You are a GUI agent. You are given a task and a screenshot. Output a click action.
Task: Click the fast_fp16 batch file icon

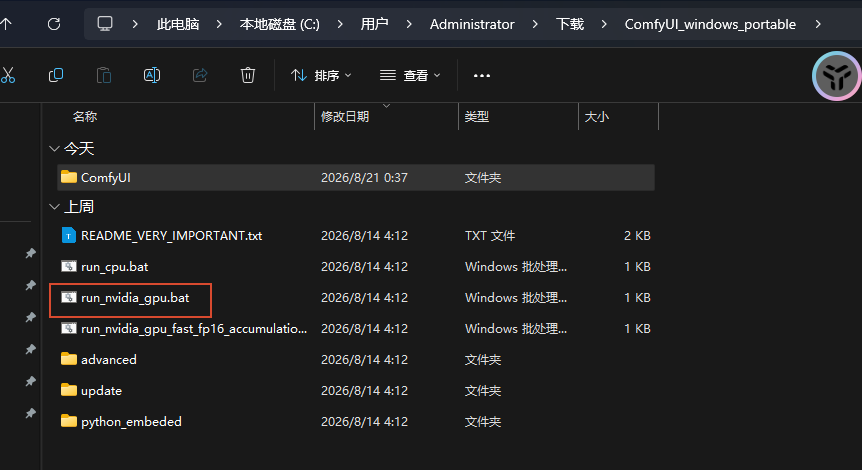69,328
